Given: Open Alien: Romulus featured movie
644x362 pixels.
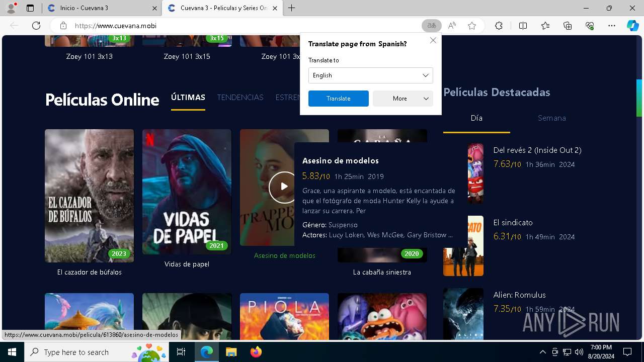Looking at the screenshot, I should [x=519, y=295].
